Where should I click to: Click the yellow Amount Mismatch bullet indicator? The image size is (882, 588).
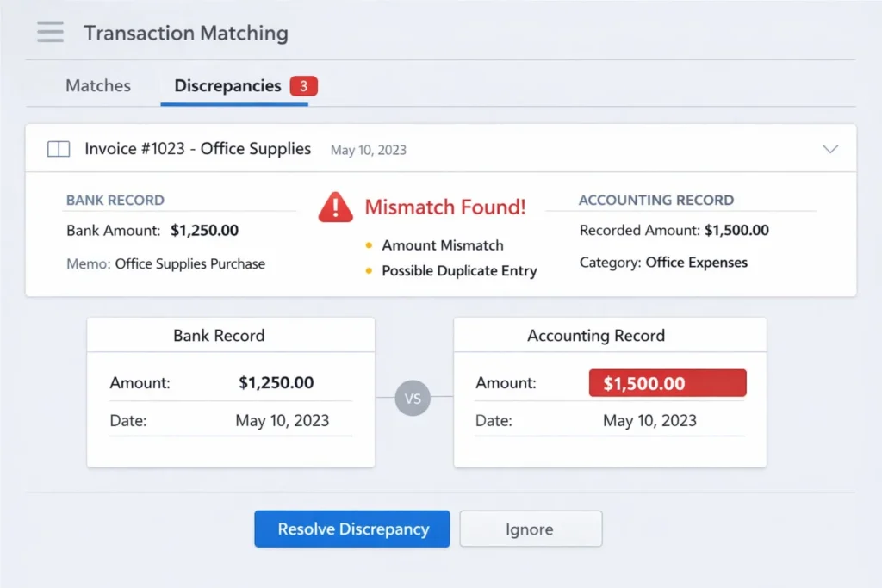370,245
